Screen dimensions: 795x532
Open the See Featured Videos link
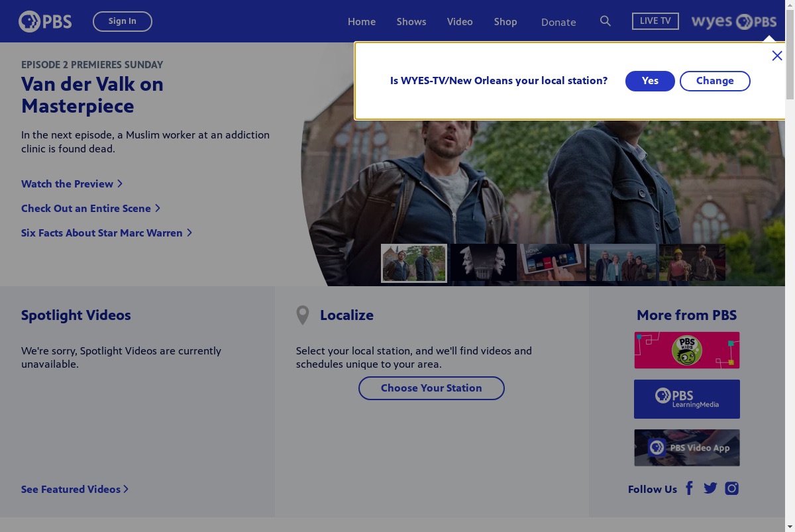pyautogui.click(x=75, y=489)
